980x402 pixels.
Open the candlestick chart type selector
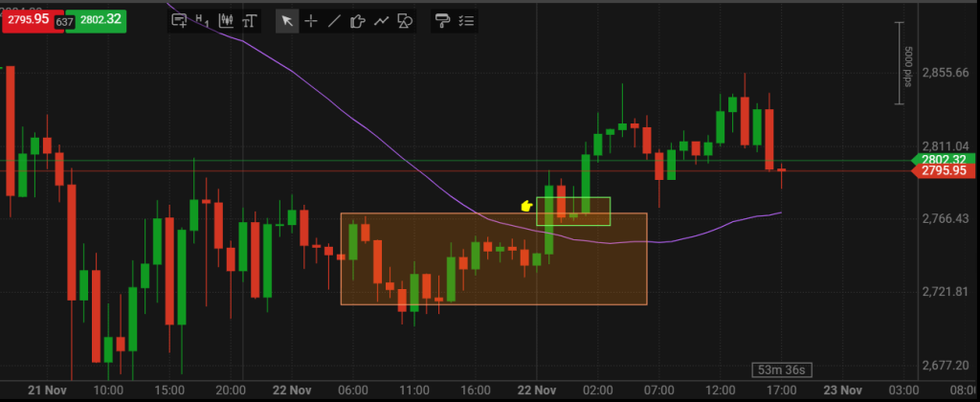coord(227,19)
